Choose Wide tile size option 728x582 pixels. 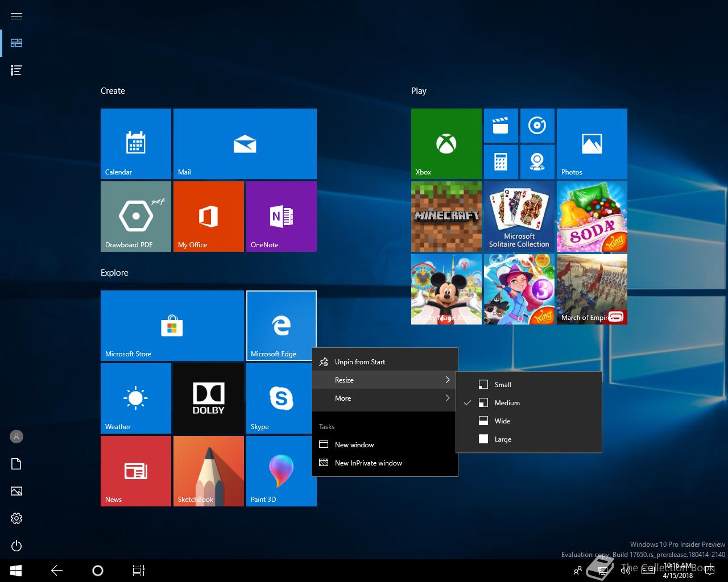tap(502, 421)
